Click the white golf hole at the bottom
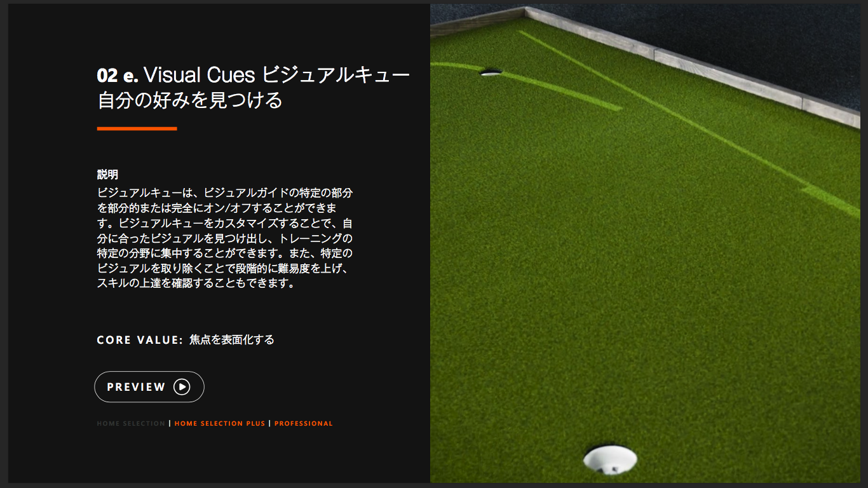Screen dimensions: 868x488 click(x=609, y=459)
